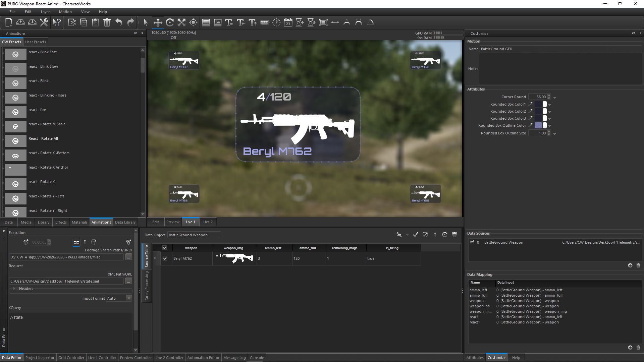Click the Delete trash toolbar icon
The height and width of the screenshot is (362, 644).
[x=107, y=22]
